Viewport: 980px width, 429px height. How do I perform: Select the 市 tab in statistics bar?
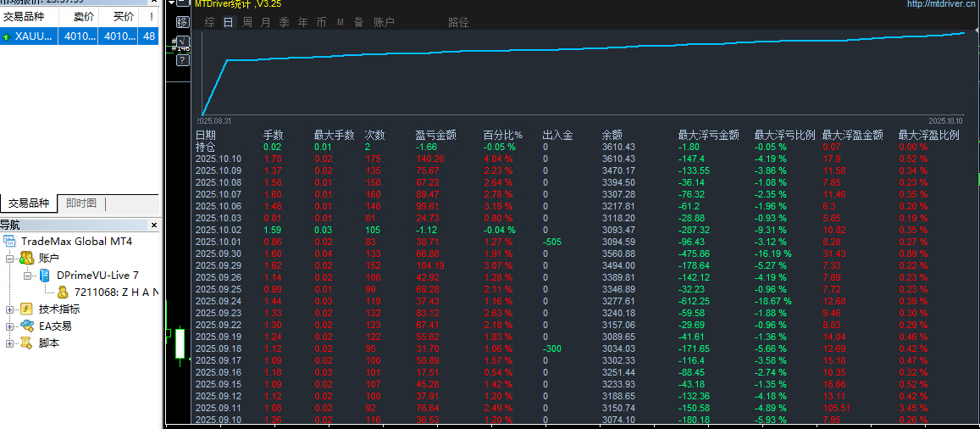321,23
